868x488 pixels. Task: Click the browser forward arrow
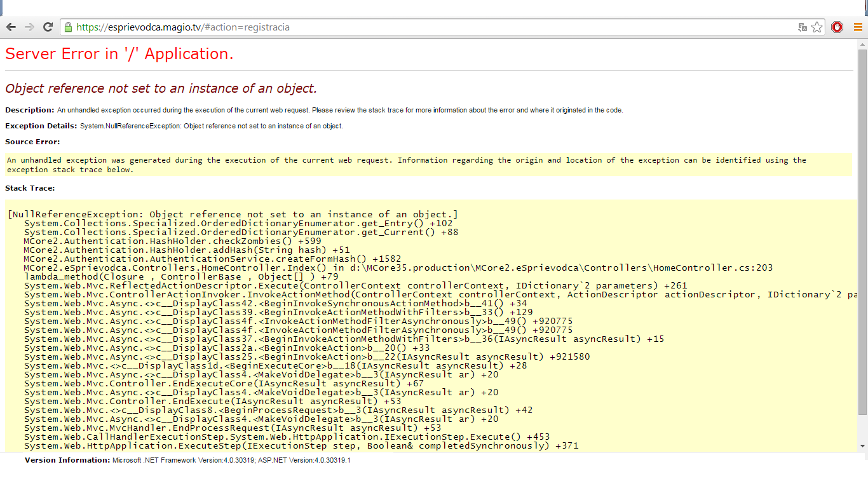29,27
